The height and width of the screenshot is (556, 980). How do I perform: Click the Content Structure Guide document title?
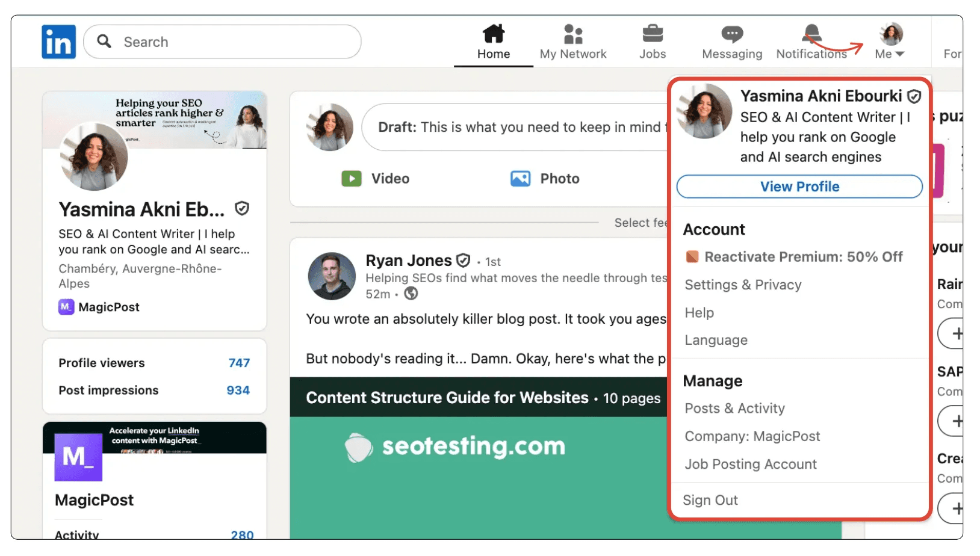click(447, 398)
